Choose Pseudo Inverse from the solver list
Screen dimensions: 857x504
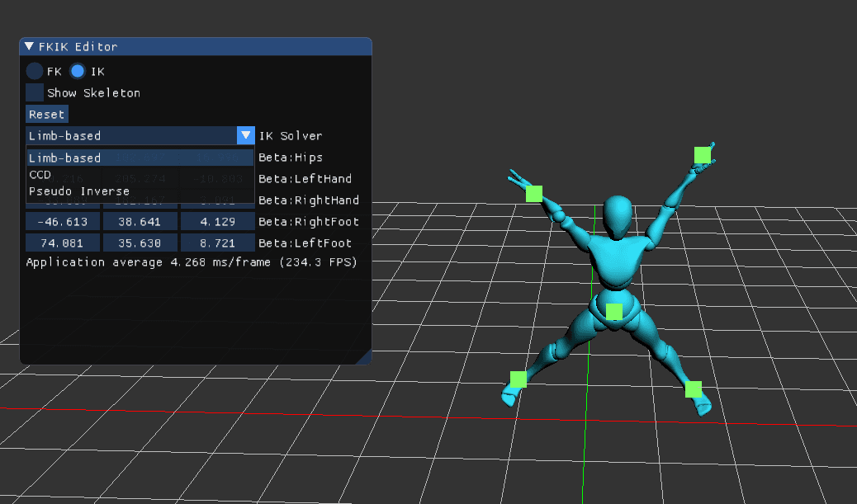coord(140,191)
